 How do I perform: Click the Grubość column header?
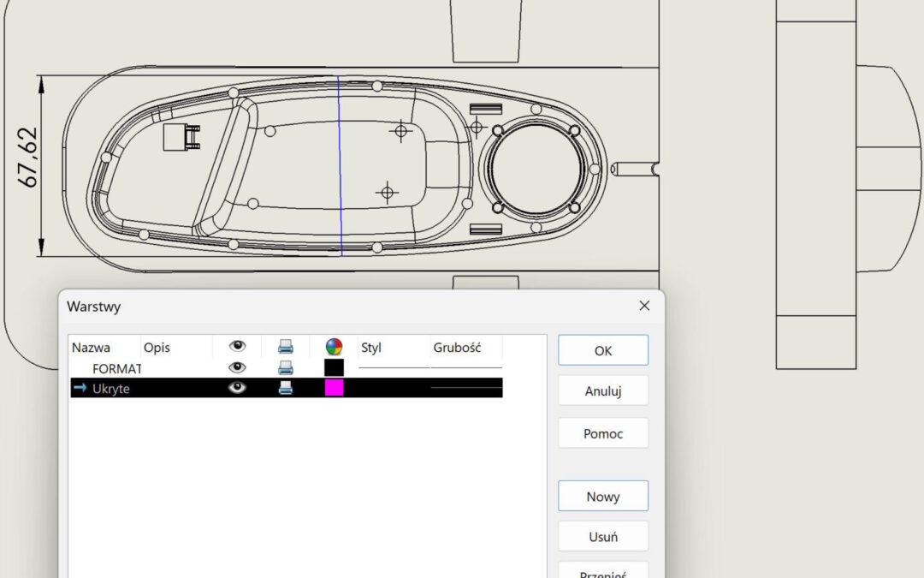click(458, 348)
